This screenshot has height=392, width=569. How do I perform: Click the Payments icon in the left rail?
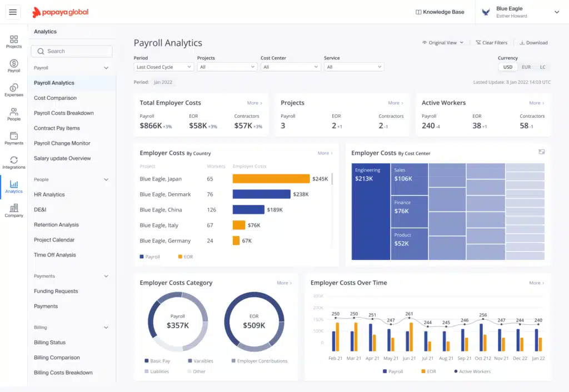point(13,137)
